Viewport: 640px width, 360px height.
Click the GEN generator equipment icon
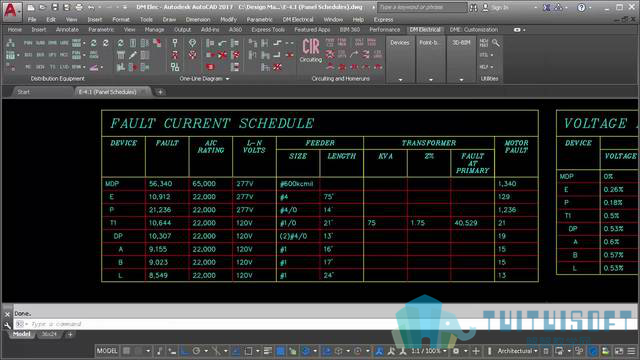click(40, 67)
